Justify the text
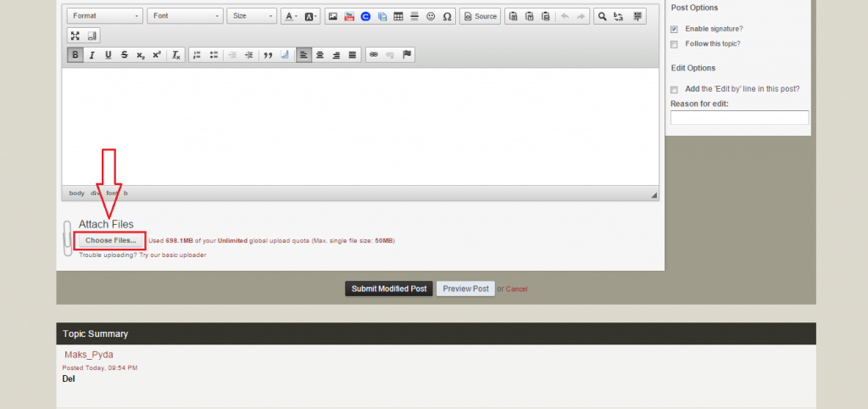 pyautogui.click(x=353, y=54)
